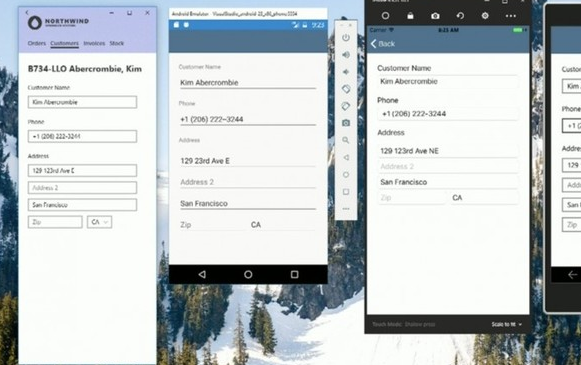581x365 pixels.
Task: Click Northwind droplet logo
Action: tap(34, 23)
